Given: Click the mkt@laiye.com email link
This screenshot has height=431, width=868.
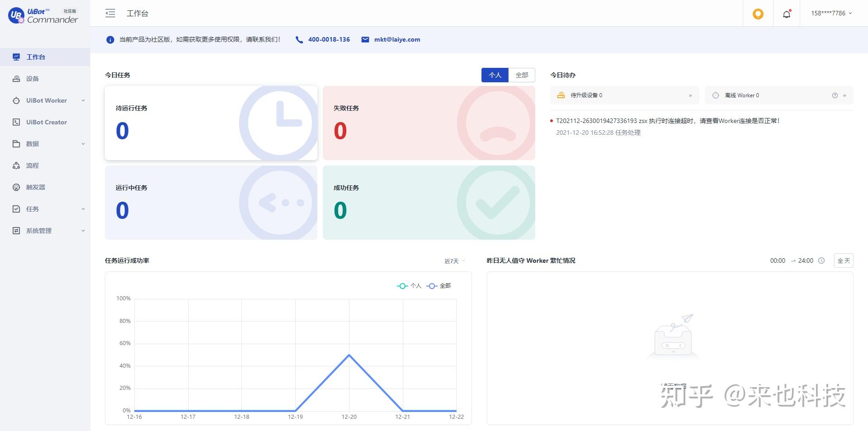Looking at the screenshot, I should pos(396,39).
